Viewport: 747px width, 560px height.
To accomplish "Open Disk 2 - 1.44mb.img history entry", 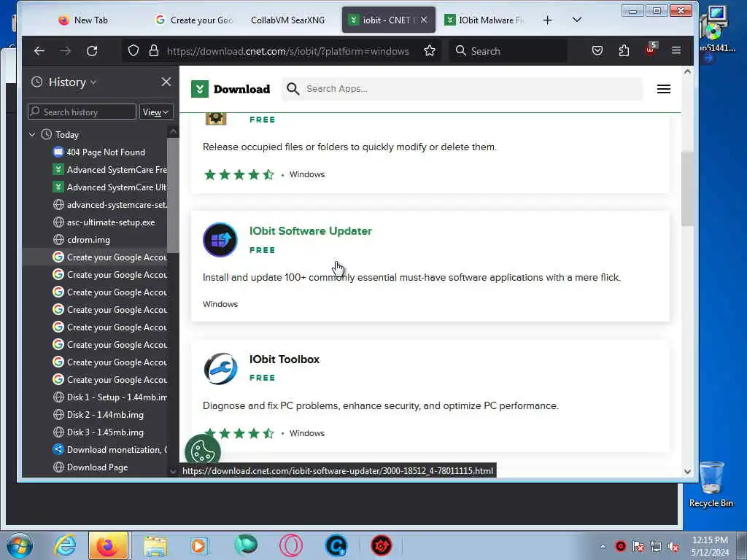I will point(98,415).
